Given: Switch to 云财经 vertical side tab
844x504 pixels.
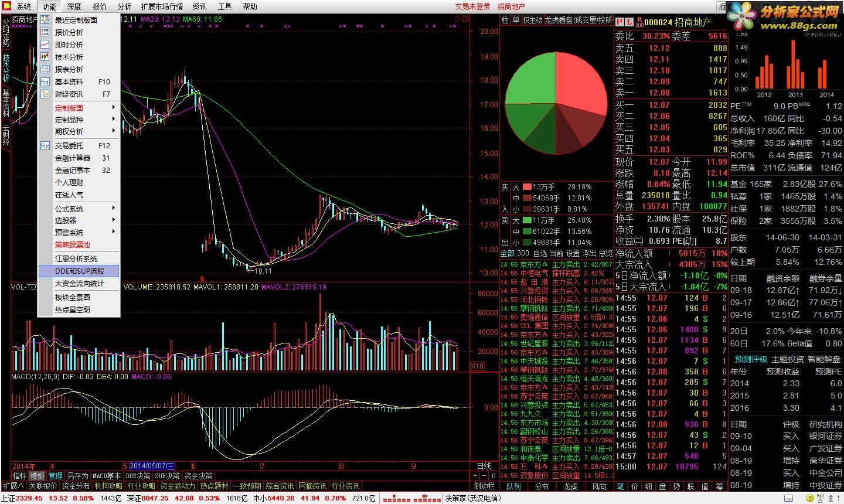Looking at the screenshot, I should tap(6, 134).
